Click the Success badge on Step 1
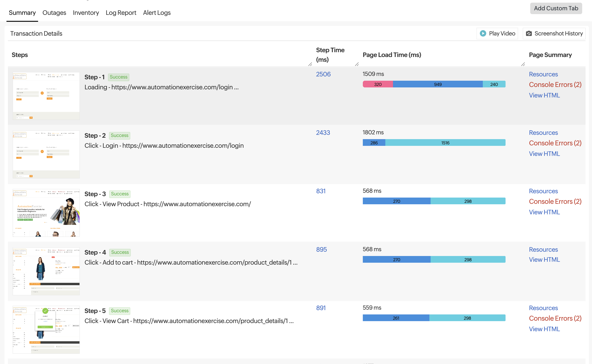This screenshot has height=364, width=592. click(x=119, y=77)
